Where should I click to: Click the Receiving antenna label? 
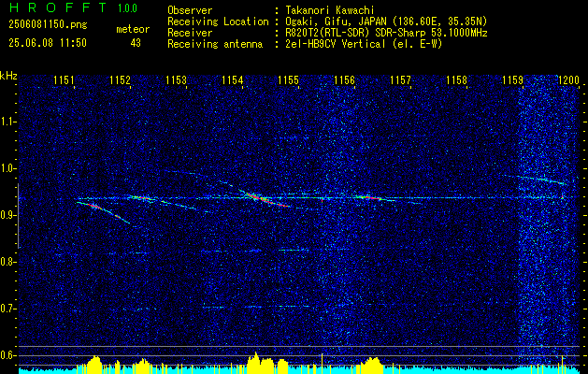click(x=215, y=44)
